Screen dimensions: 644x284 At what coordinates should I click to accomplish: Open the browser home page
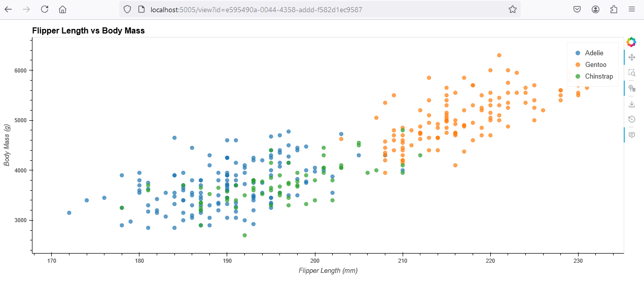click(62, 9)
